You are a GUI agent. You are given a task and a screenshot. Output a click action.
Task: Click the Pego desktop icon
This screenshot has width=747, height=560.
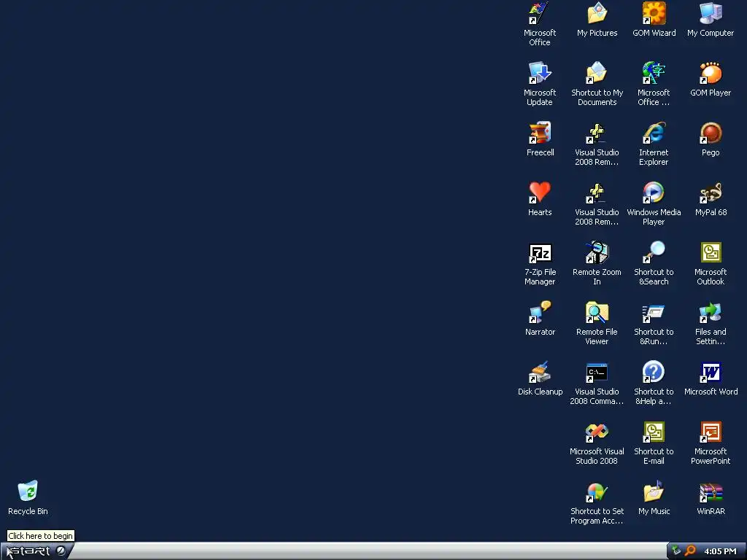[711, 133]
